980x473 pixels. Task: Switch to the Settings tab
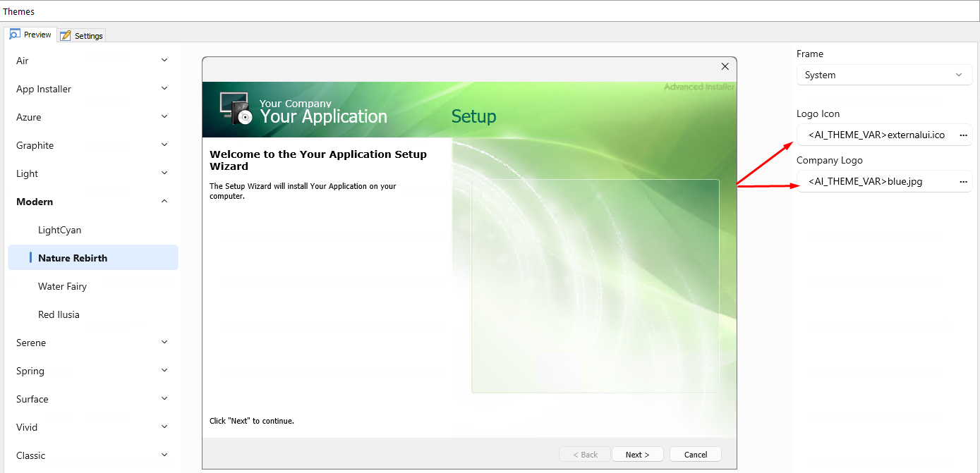[x=82, y=35]
